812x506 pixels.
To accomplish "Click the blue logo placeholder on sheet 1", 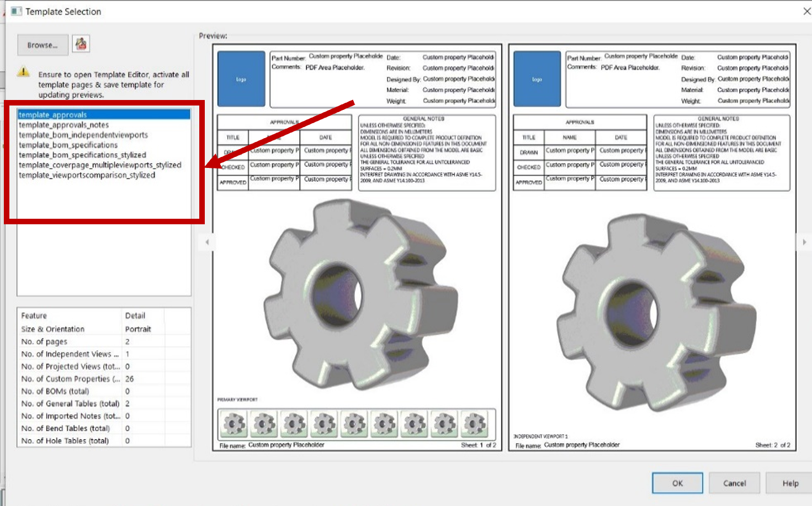I will click(x=241, y=79).
